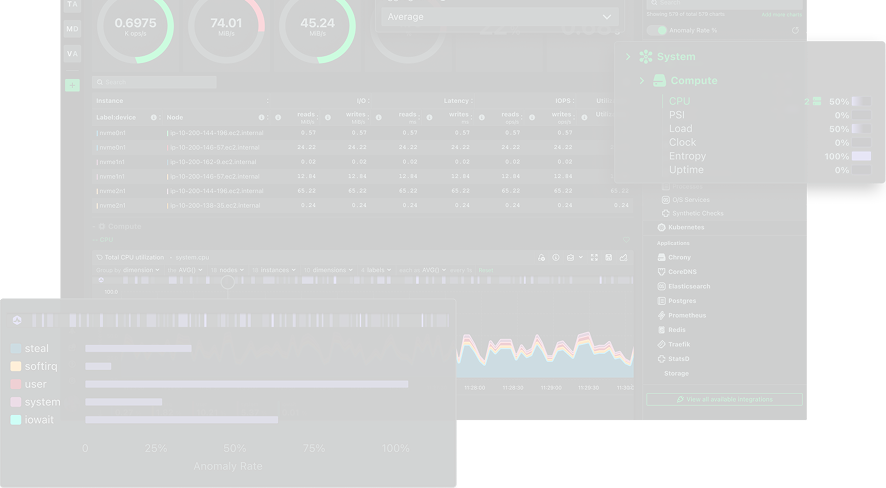Click the MD space button in left sidebar
Screen dimensions: 886x488
click(x=72, y=29)
